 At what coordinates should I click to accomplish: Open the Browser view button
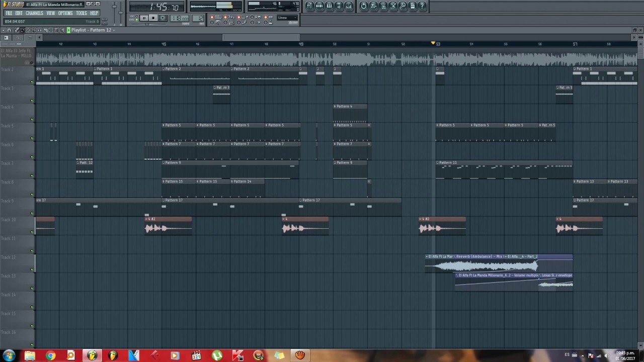pos(339,6)
